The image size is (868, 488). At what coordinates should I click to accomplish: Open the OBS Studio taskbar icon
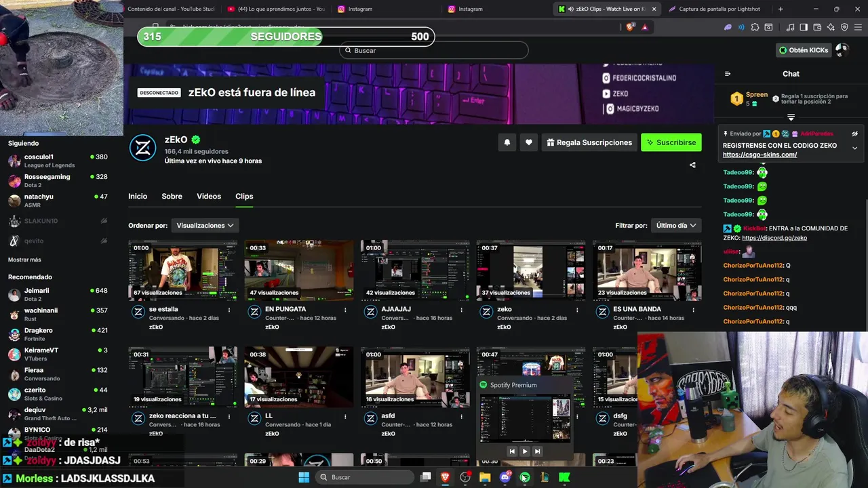tap(465, 477)
